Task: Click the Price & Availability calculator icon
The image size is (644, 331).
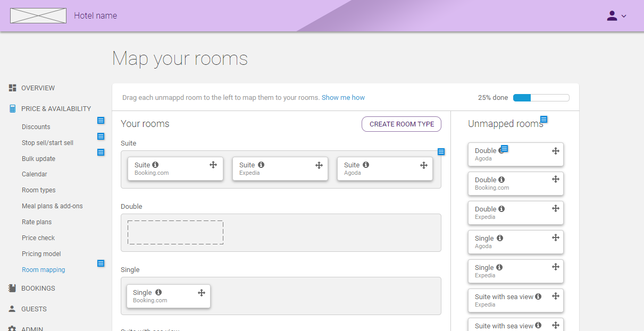Action: [x=12, y=109]
